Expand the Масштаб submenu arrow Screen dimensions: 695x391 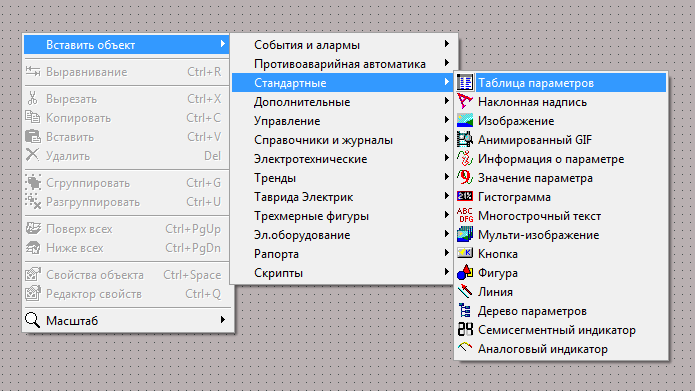pyautogui.click(x=223, y=320)
